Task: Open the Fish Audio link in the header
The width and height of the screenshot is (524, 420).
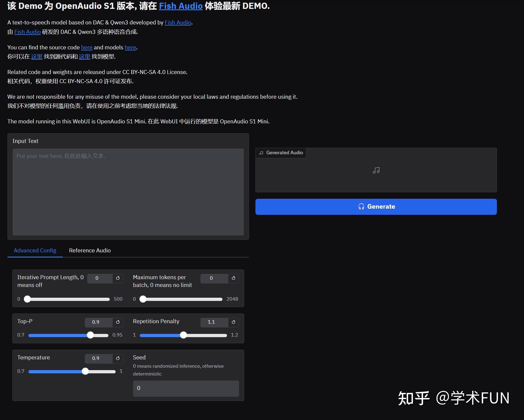Action: click(x=181, y=6)
